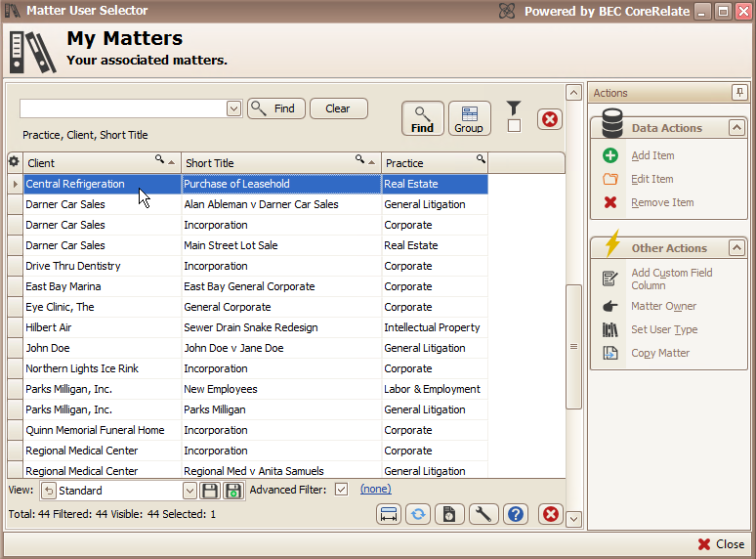
Task: Click the Close button at bottom right
Action: (721, 544)
